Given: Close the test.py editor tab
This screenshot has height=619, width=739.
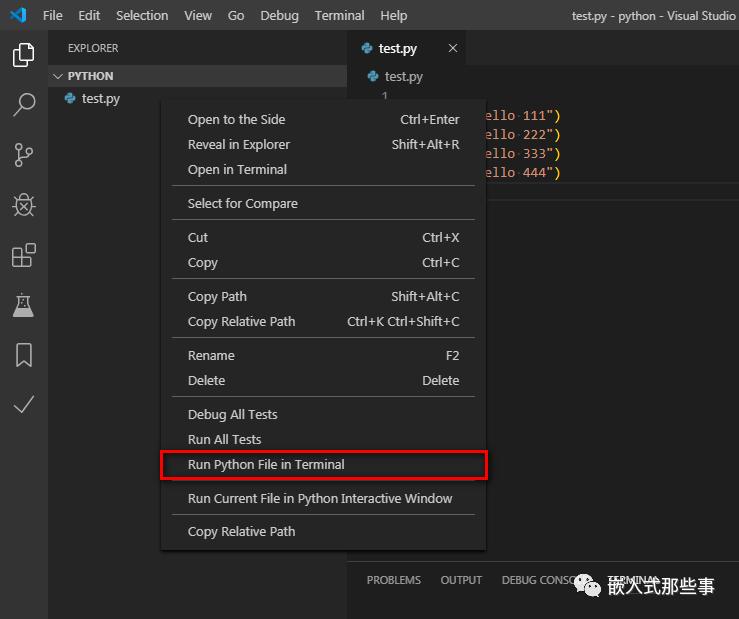Looking at the screenshot, I should pyautogui.click(x=453, y=48).
